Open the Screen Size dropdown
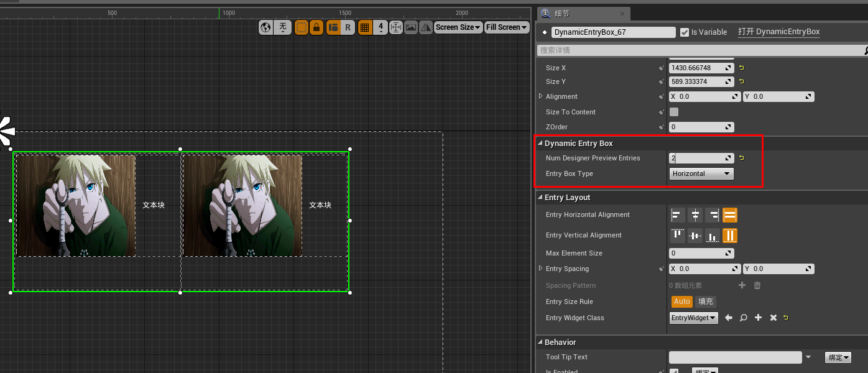The image size is (868, 373). pyautogui.click(x=458, y=27)
